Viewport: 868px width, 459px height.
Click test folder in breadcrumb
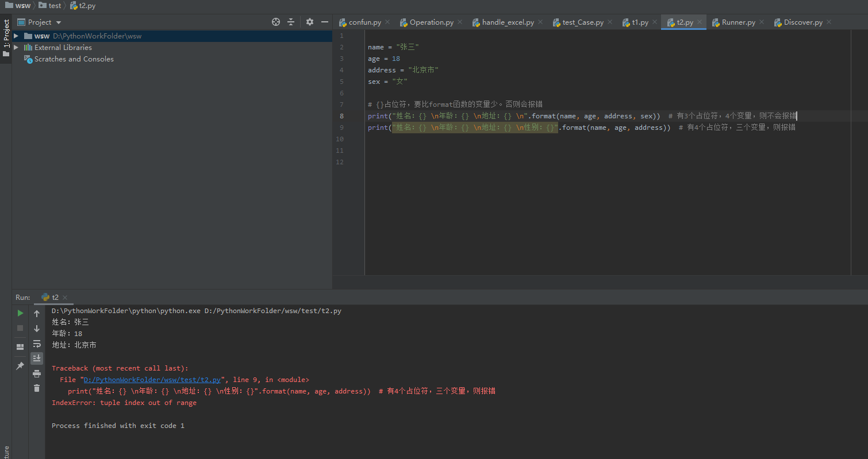click(50, 5)
